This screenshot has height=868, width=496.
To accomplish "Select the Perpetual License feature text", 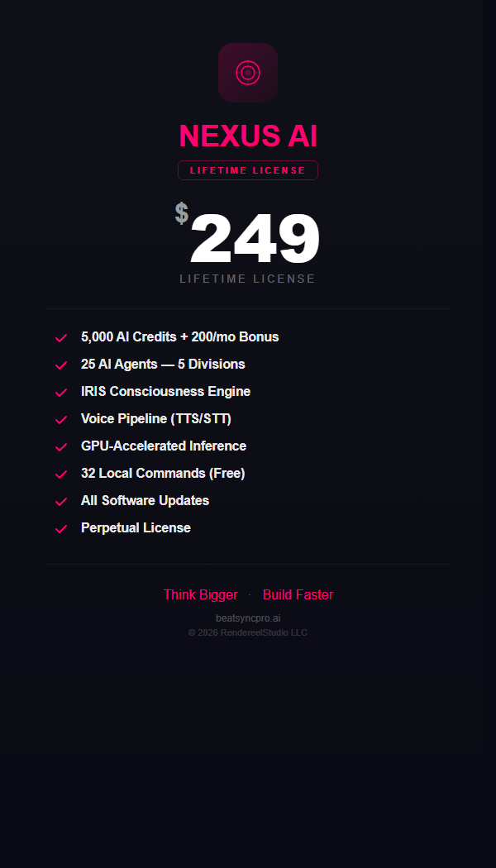I will tap(136, 528).
